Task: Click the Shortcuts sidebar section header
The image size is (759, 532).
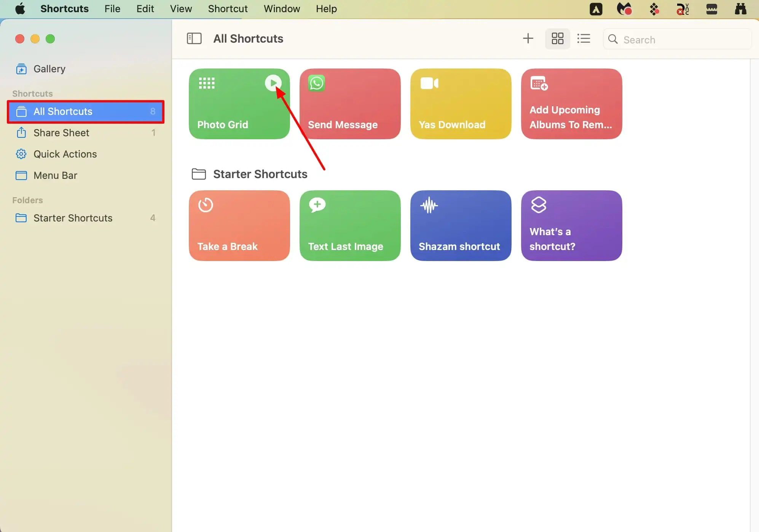Action: (x=32, y=94)
